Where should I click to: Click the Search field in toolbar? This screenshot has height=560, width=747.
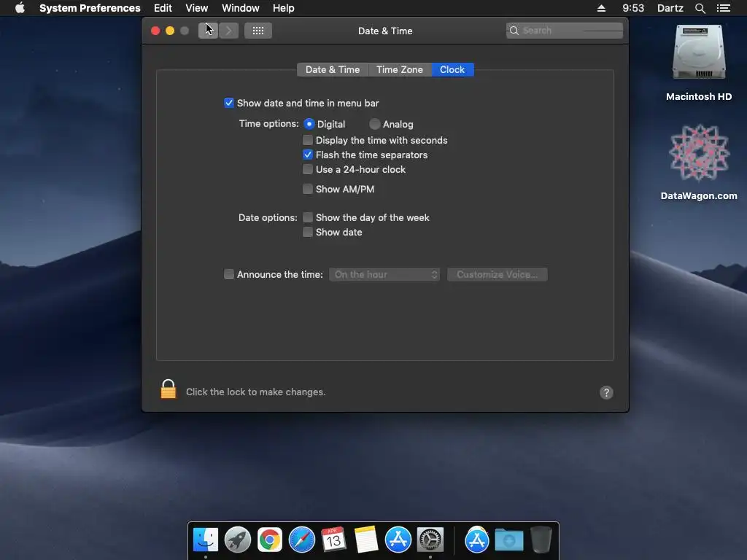tap(565, 31)
